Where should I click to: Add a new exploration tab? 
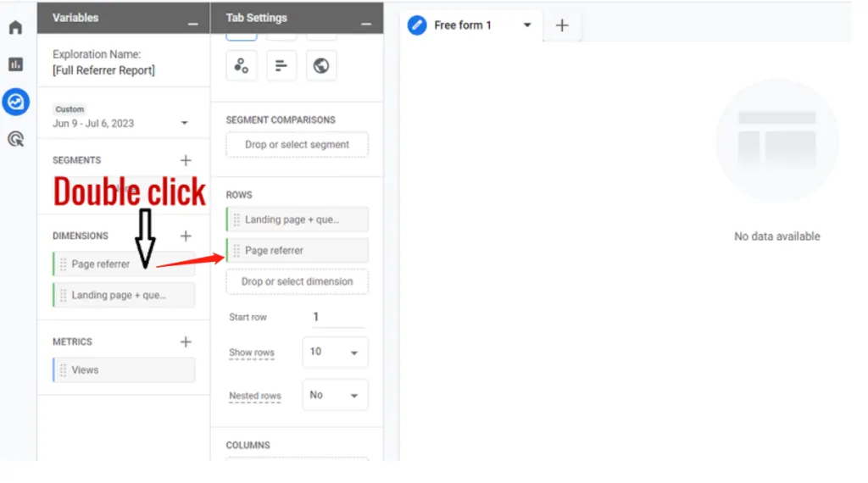tap(562, 25)
